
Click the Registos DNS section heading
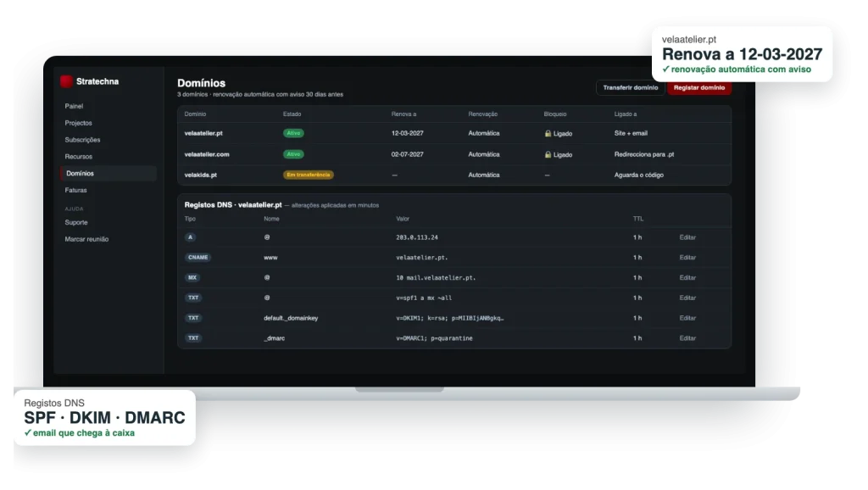(233, 205)
